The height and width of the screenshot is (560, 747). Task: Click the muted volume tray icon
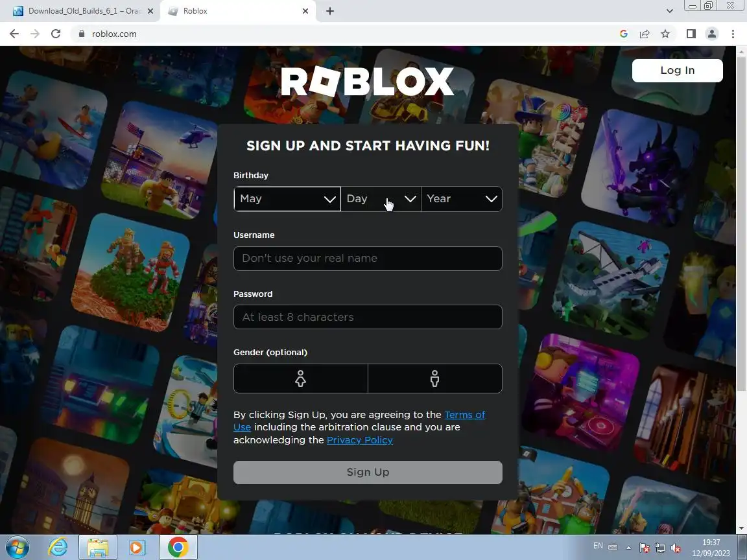point(675,548)
